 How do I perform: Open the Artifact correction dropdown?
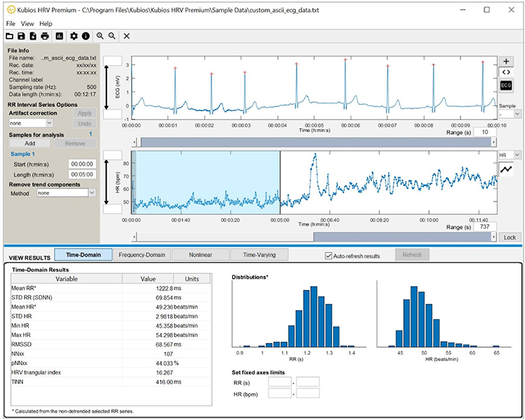coord(30,122)
